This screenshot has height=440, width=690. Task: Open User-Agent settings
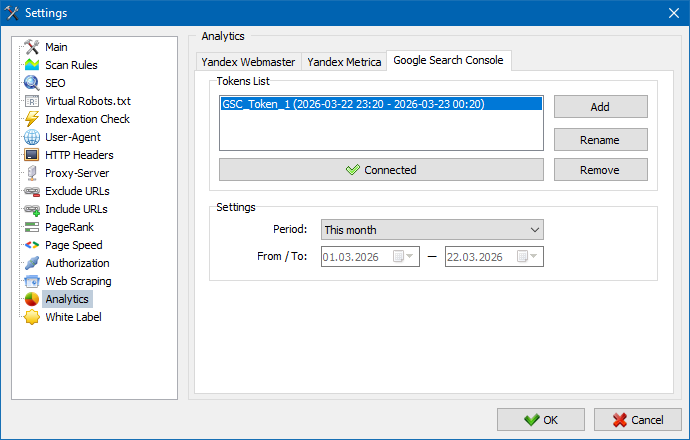click(x=73, y=137)
